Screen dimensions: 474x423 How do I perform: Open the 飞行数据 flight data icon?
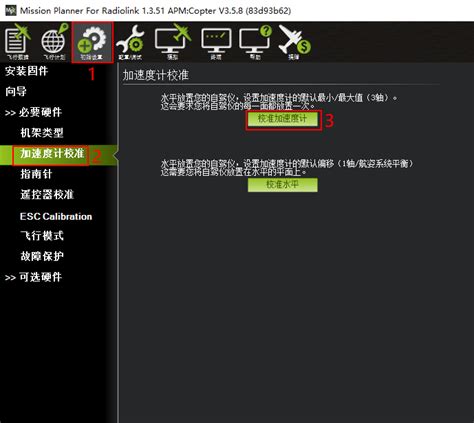pyautogui.click(x=18, y=42)
